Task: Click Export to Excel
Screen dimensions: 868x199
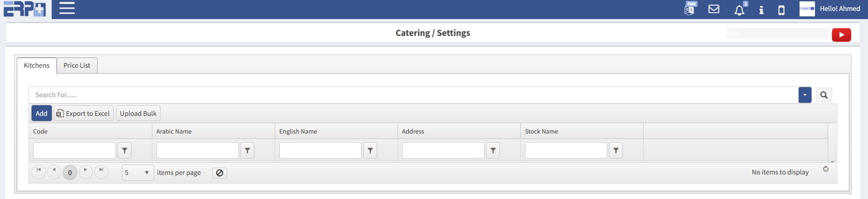Action: pos(84,114)
